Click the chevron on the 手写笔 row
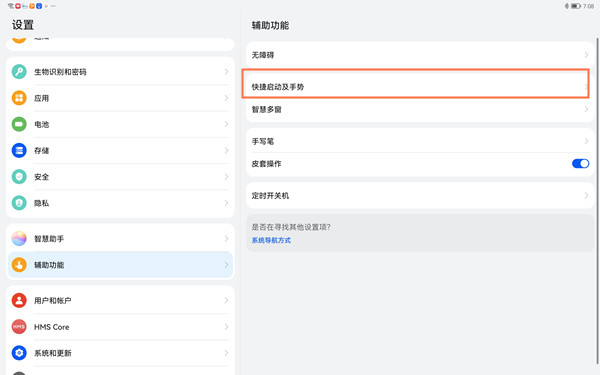Image resolution: width=600 pixels, height=375 pixels. (586, 141)
